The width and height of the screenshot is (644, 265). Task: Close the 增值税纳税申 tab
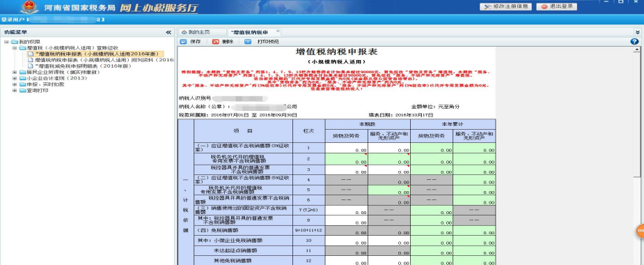click(x=278, y=31)
